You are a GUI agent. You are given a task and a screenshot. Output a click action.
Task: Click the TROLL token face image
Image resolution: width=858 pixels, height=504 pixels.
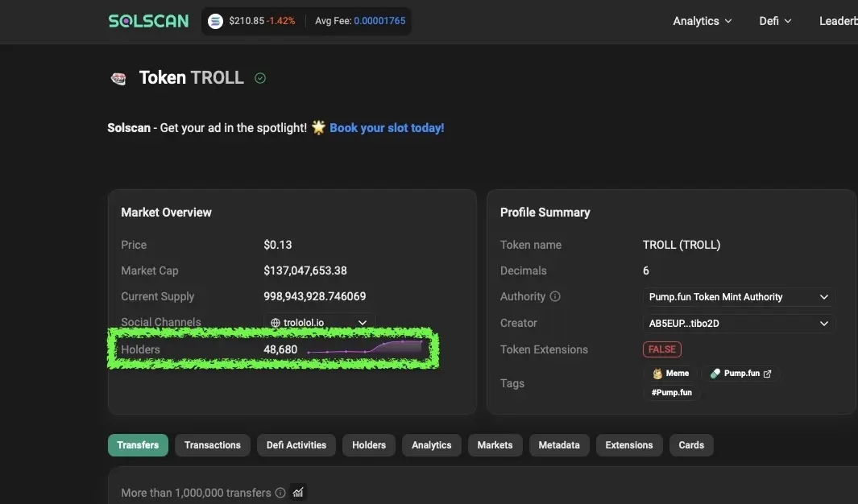tap(118, 79)
